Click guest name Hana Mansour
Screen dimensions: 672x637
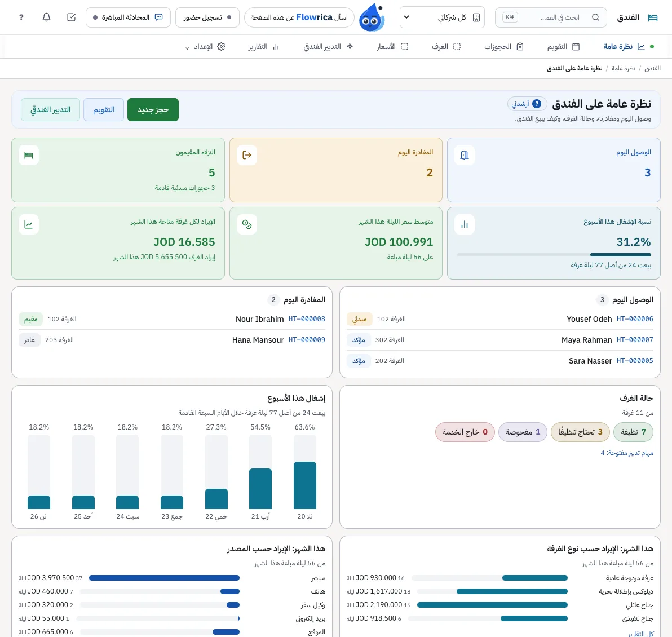click(x=258, y=340)
